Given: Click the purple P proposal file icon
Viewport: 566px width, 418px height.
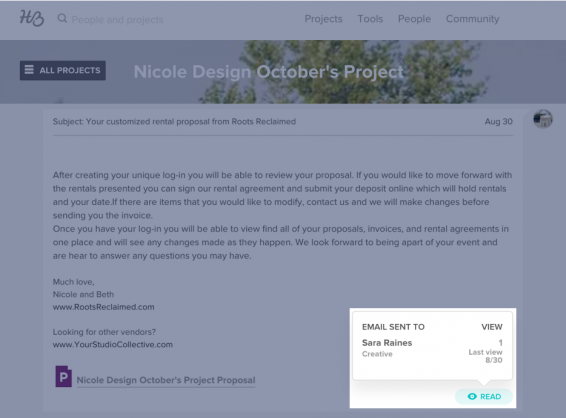Looking at the screenshot, I should (64, 376).
